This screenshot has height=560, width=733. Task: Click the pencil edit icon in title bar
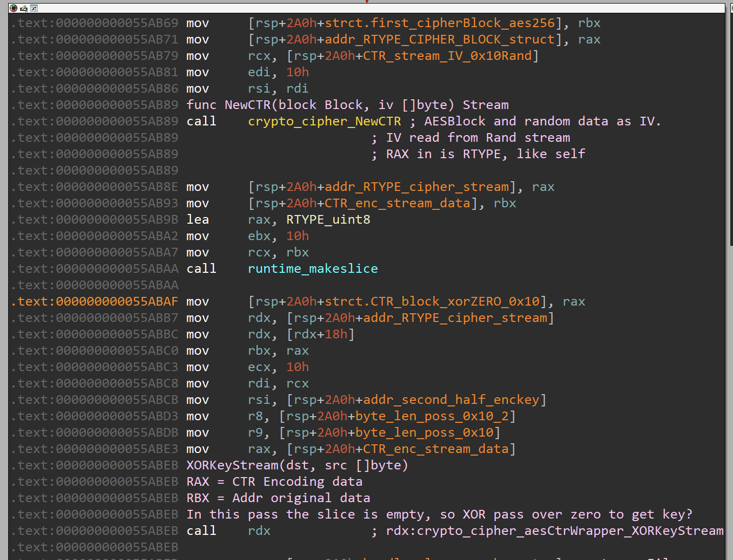pyautogui.click(x=24, y=8)
